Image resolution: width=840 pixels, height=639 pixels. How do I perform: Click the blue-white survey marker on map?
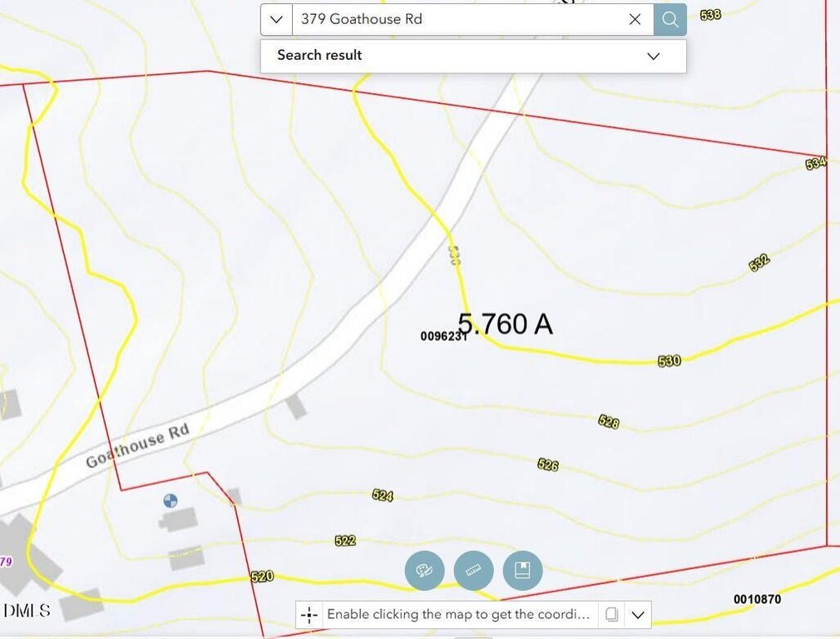tap(170, 500)
